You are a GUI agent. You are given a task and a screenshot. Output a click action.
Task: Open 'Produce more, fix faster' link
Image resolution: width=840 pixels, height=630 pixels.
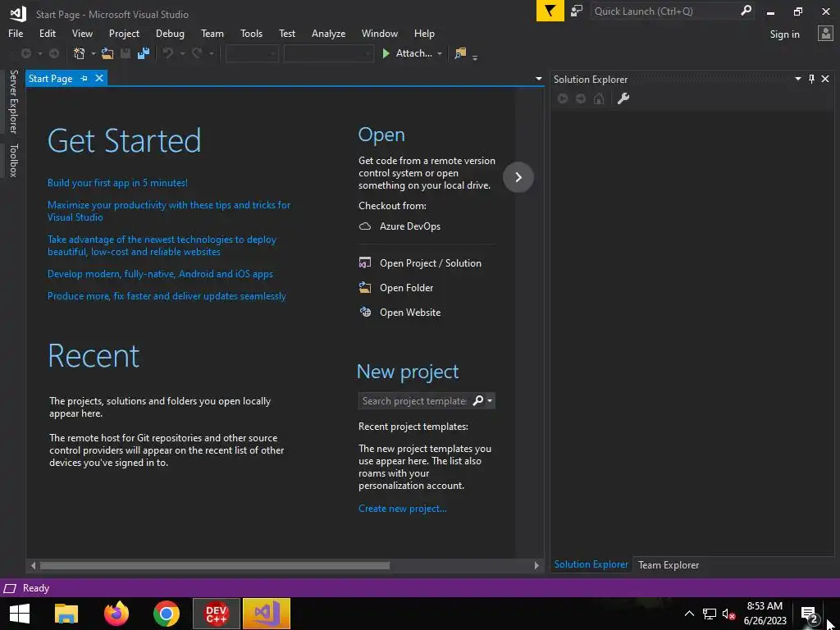(x=167, y=295)
